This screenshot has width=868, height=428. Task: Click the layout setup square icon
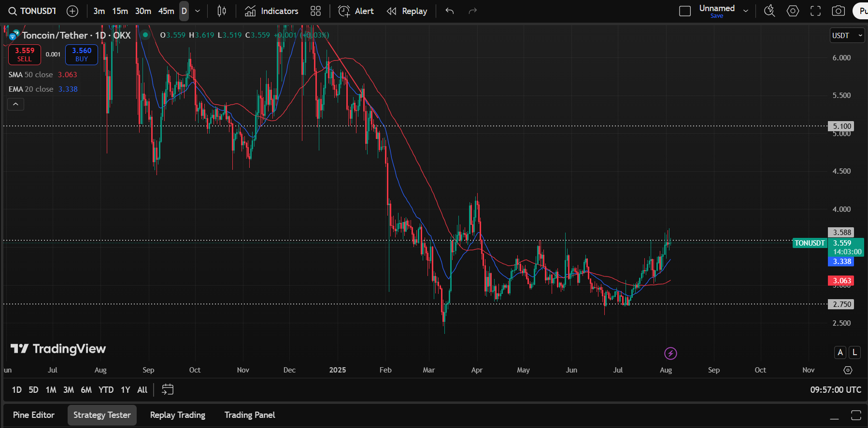pos(685,11)
